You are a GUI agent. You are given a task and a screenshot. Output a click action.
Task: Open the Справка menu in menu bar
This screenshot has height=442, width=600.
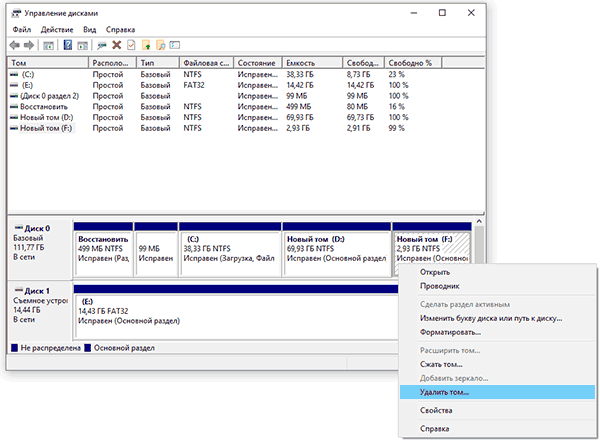tap(120, 29)
